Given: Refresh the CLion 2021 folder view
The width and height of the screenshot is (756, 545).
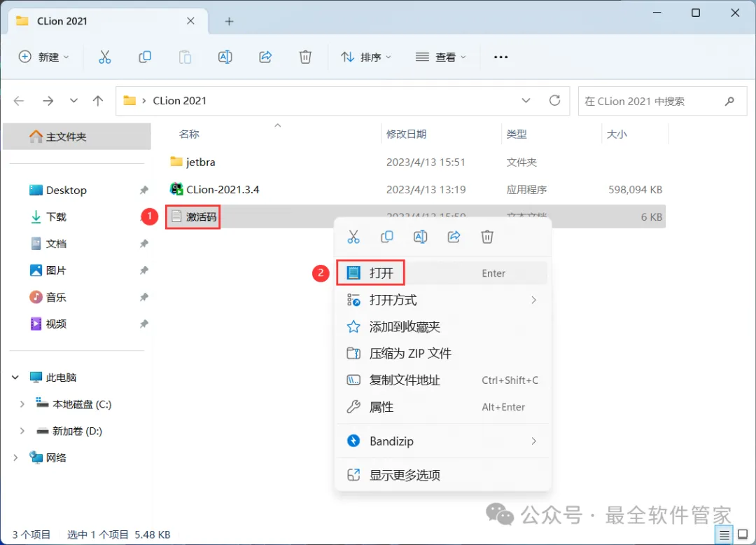Looking at the screenshot, I should coord(555,100).
